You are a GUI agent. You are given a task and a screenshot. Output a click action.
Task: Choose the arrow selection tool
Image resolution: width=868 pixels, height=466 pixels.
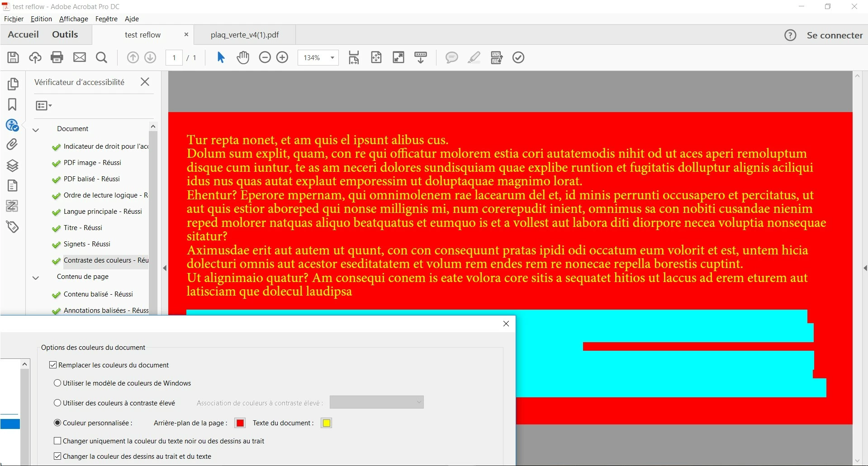point(221,57)
